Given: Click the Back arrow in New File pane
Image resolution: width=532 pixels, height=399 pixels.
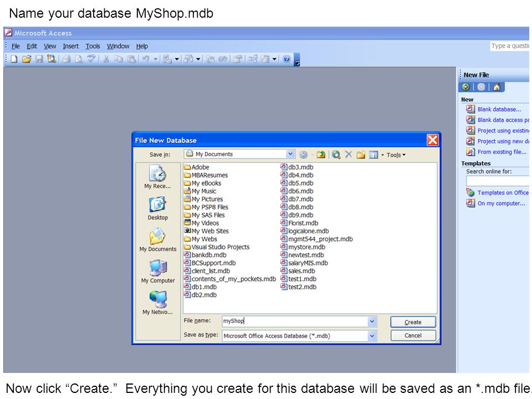Looking at the screenshot, I should (x=466, y=87).
